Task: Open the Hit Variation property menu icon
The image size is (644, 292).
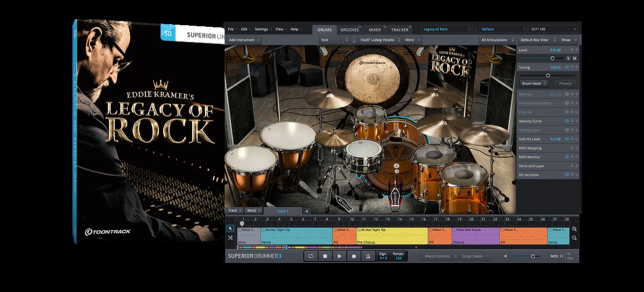Action: [x=572, y=175]
